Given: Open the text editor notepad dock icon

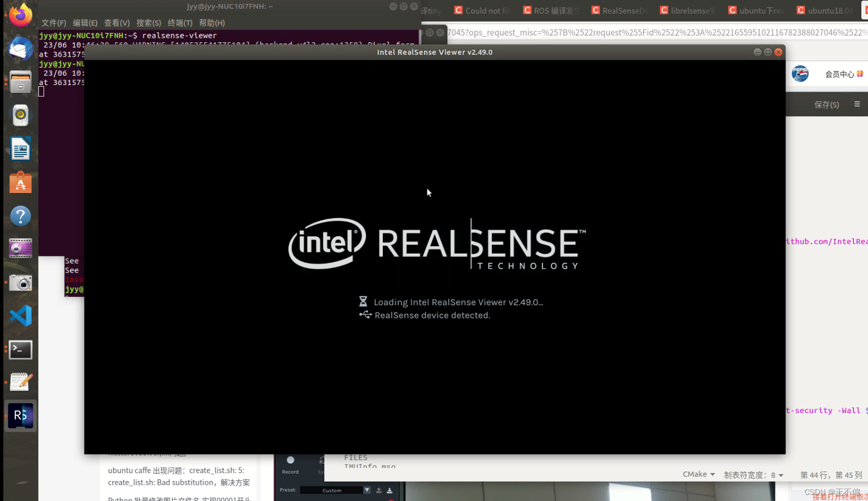Looking at the screenshot, I should click(x=21, y=382).
